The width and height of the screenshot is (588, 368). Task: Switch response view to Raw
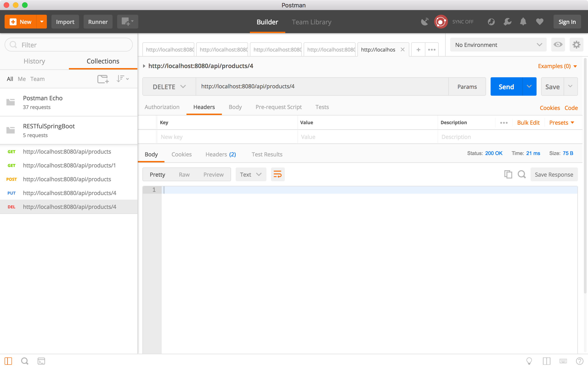point(184,175)
